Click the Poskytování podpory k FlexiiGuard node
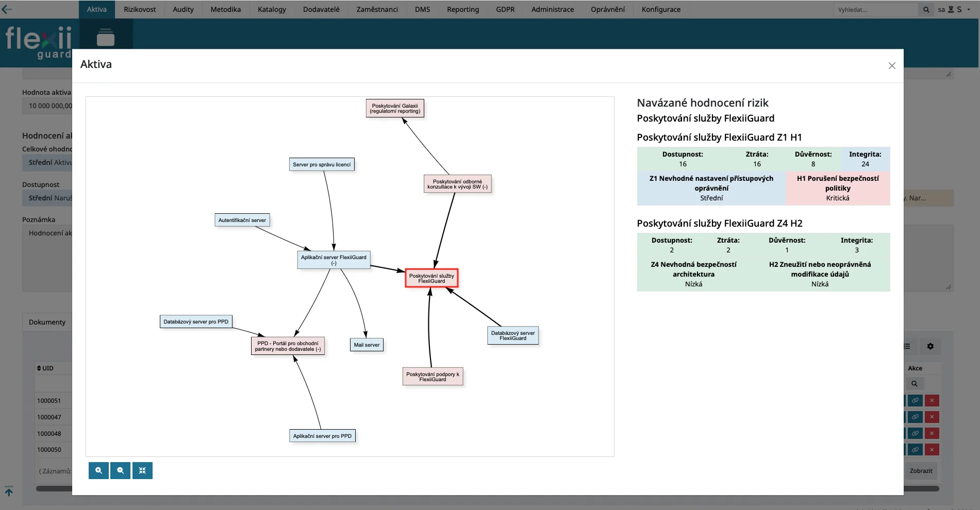 point(433,377)
